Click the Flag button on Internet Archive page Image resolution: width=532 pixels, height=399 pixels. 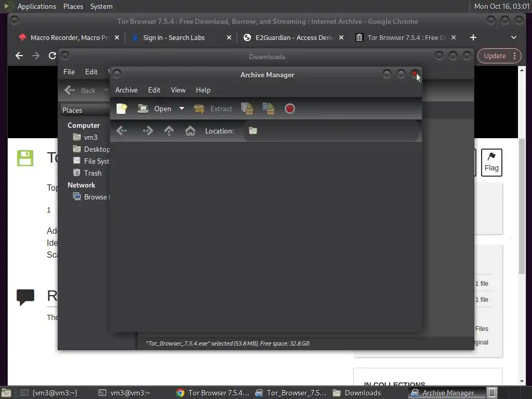click(491, 163)
